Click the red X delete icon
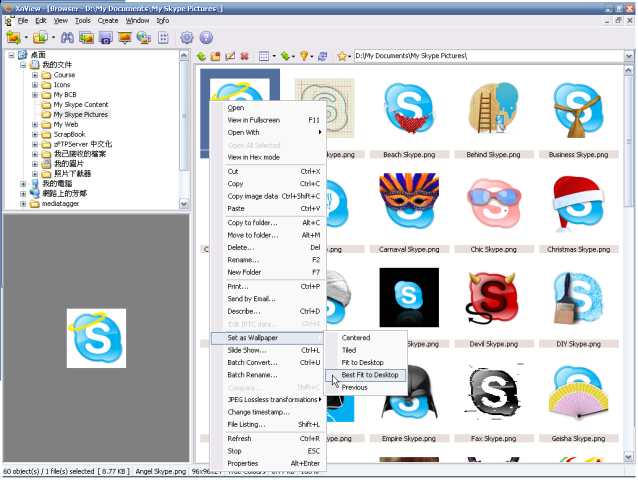 pyautogui.click(x=244, y=57)
